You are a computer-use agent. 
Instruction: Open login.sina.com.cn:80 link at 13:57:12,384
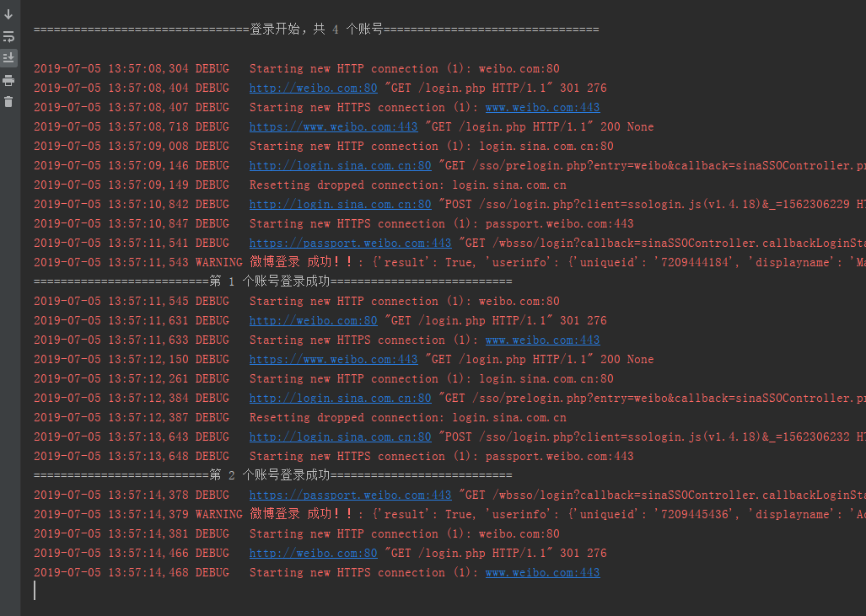pos(340,398)
